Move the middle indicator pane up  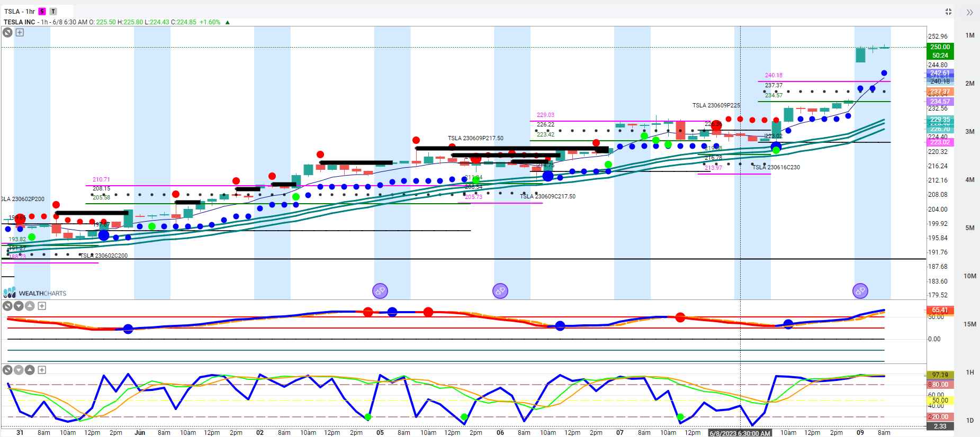point(30,306)
